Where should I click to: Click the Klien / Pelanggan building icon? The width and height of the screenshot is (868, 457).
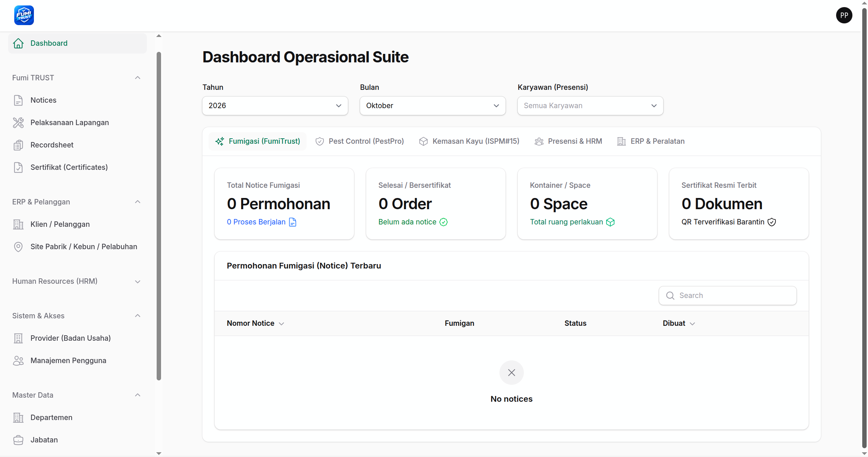tap(18, 224)
